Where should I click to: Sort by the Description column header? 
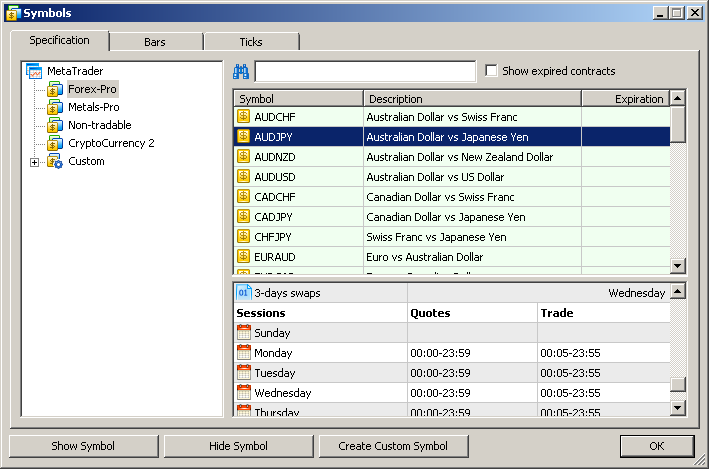pos(473,99)
